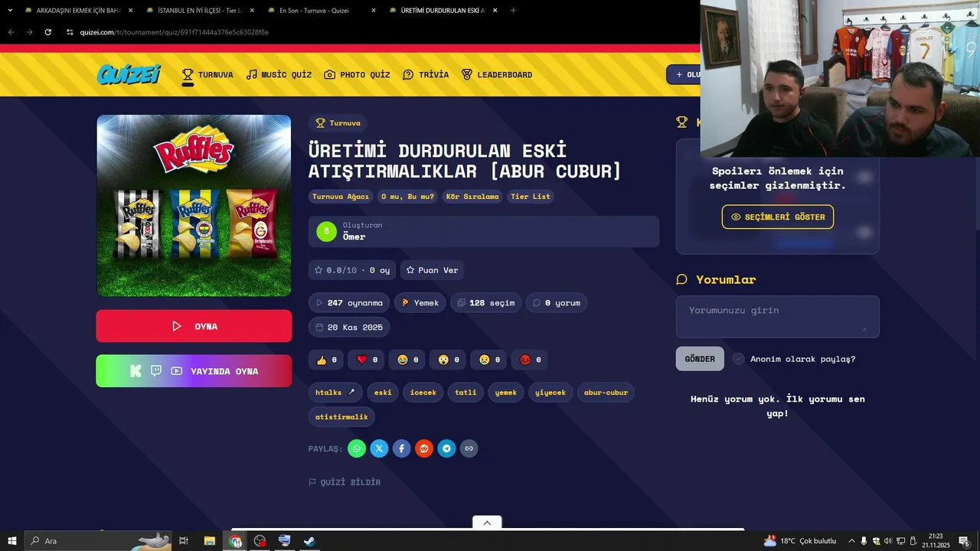Screen dimensions: 980x551
Task: Open the Music Quiz section
Action: pos(279,74)
